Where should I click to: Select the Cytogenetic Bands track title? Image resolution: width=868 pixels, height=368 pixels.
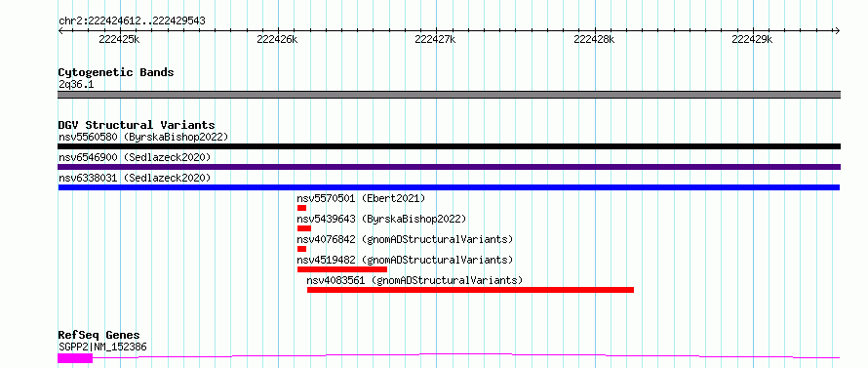point(116,72)
